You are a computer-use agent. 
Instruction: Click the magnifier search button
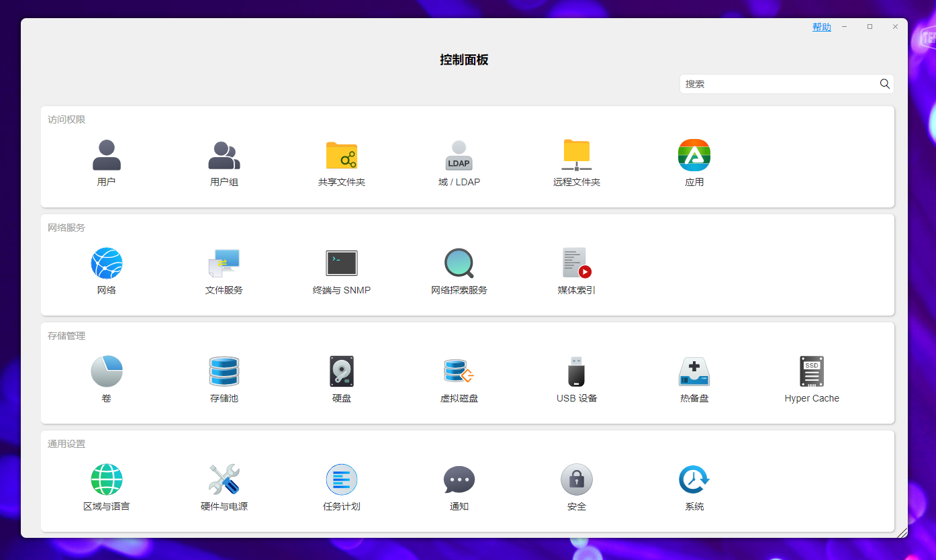tap(885, 84)
